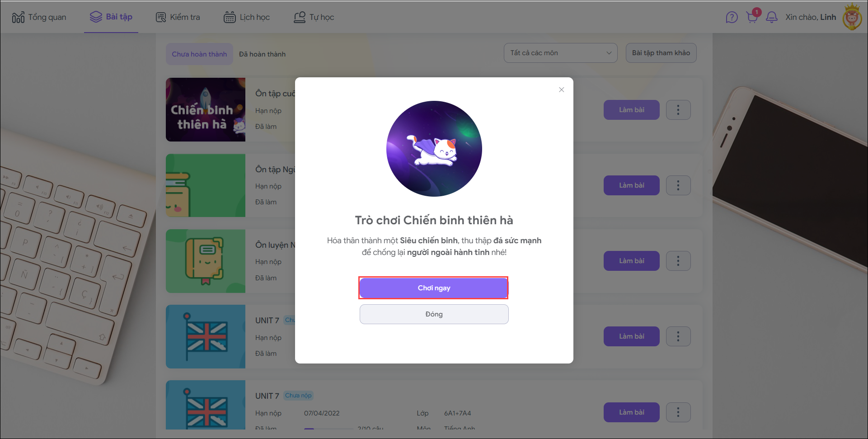Click the help question mark icon

pyautogui.click(x=732, y=17)
